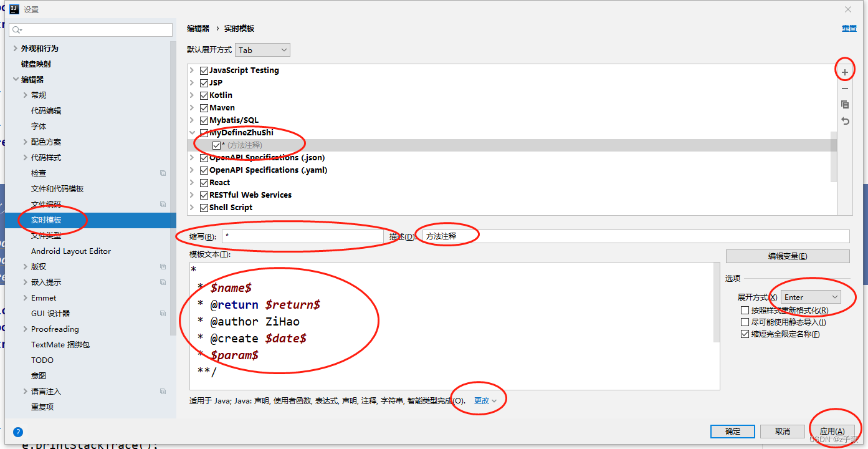Collapse the MyDefineZhuShi group arrow

point(192,133)
